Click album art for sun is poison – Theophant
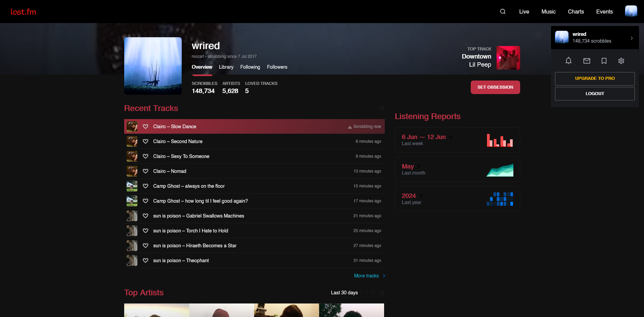Screen dimensions: 644x317 tap(132, 261)
